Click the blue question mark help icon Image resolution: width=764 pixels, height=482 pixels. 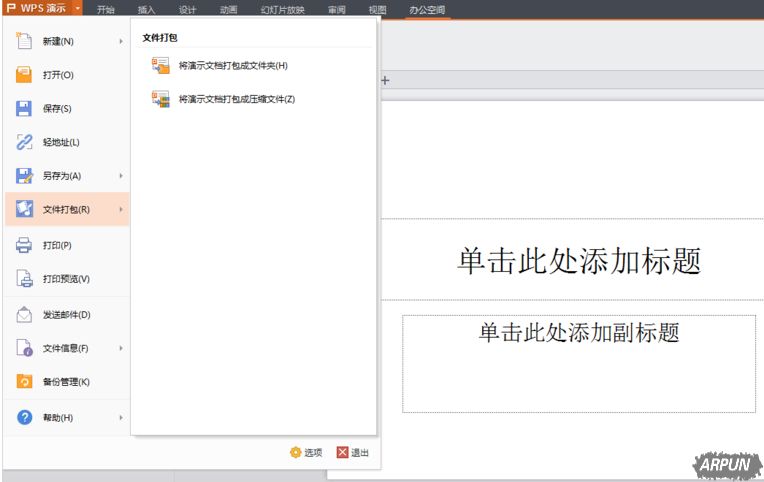(x=24, y=417)
